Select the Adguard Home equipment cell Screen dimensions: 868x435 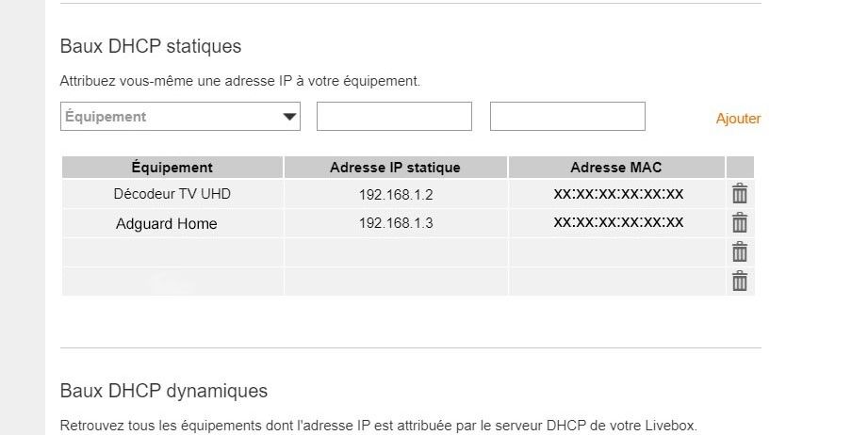coord(167,224)
